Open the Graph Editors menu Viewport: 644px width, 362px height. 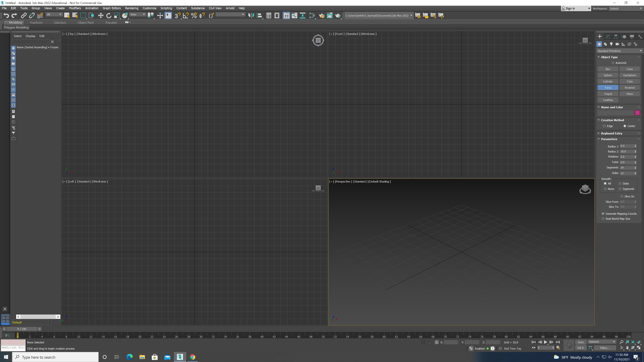click(112, 8)
